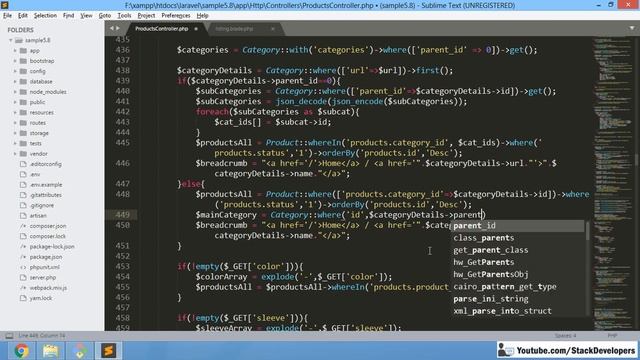Screen dimensions: 640x360
Task: Choose hw_GetParentsObj autocomplete suggestion
Action: click(518, 274)
